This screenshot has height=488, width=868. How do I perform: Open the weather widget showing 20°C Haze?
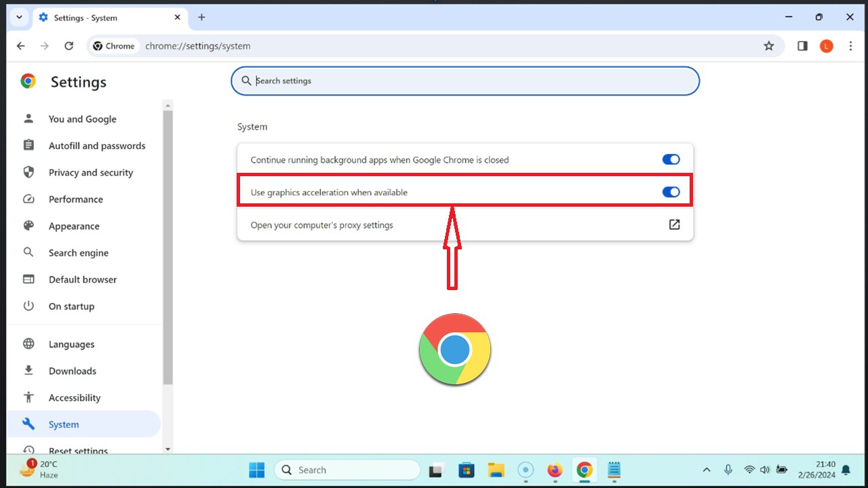pos(39,469)
